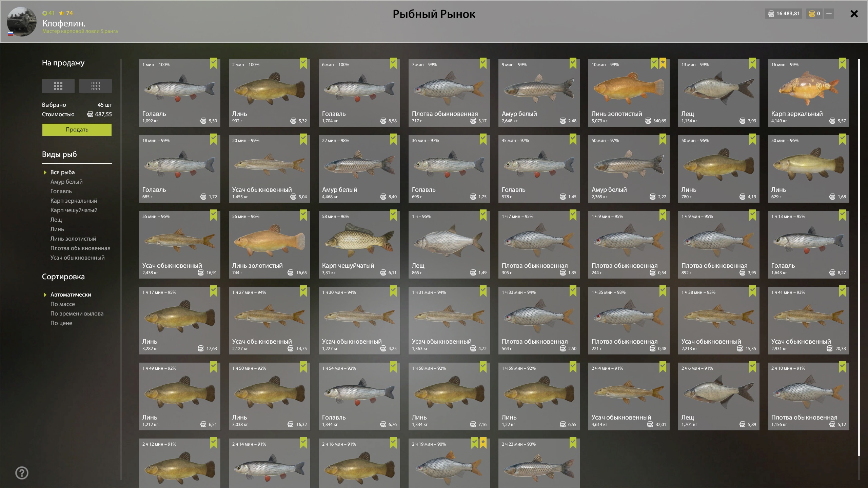This screenshot has height=488, width=868.
Task: Select sorting По времени вылова
Action: 77,313
